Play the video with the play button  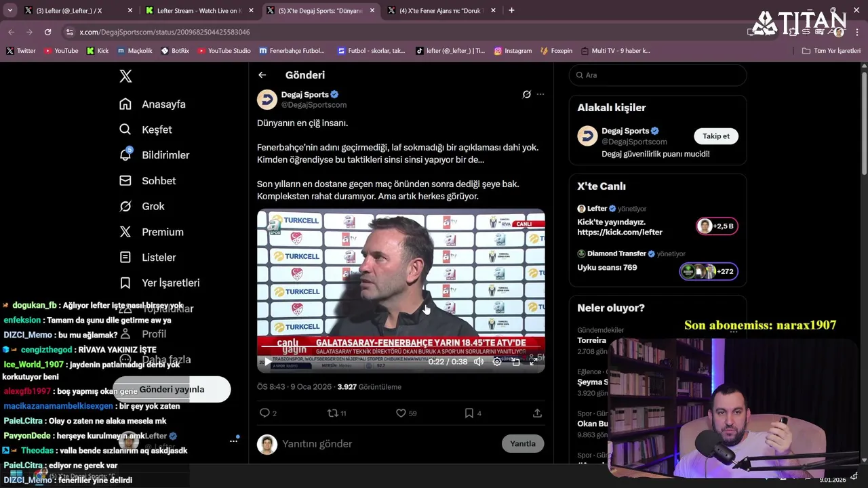pos(268,362)
